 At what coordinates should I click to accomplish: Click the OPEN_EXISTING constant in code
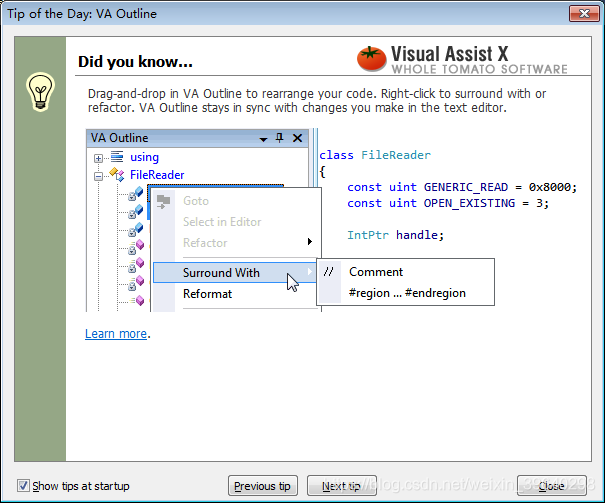pyautogui.click(x=470, y=203)
